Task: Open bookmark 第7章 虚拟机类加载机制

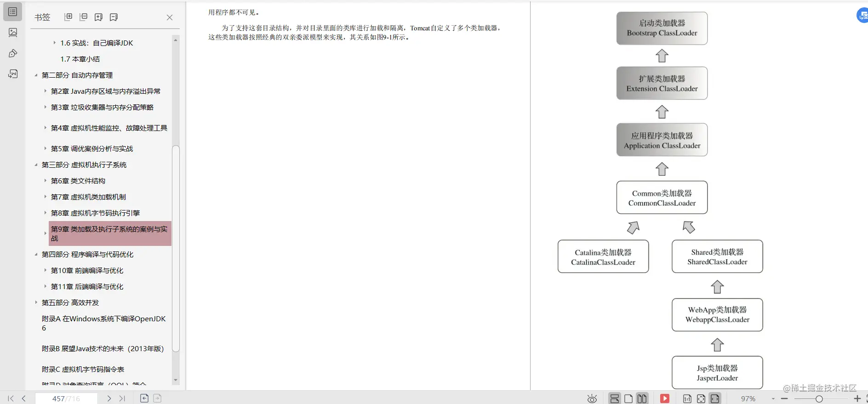Action: [x=88, y=197]
